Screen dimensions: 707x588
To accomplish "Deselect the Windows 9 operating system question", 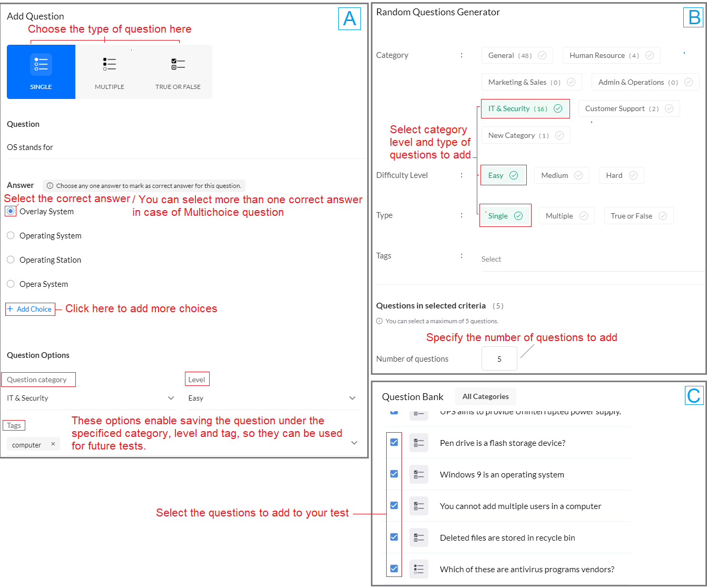I will point(394,474).
